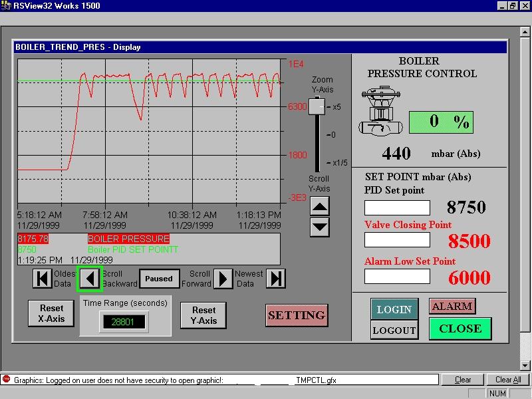Click the Alarm Low Set Point input box
Image resolution: width=532 pixels, height=399 pixels.
coord(397,276)
